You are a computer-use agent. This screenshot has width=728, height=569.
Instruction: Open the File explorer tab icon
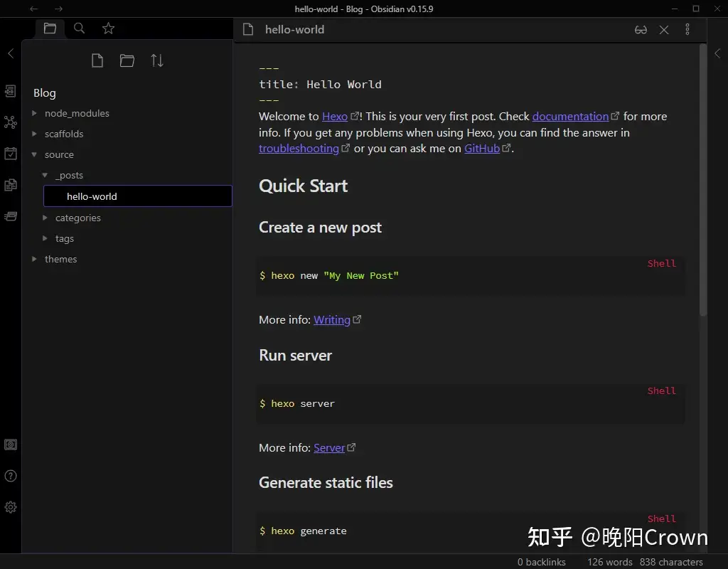(x=50, y=28)
